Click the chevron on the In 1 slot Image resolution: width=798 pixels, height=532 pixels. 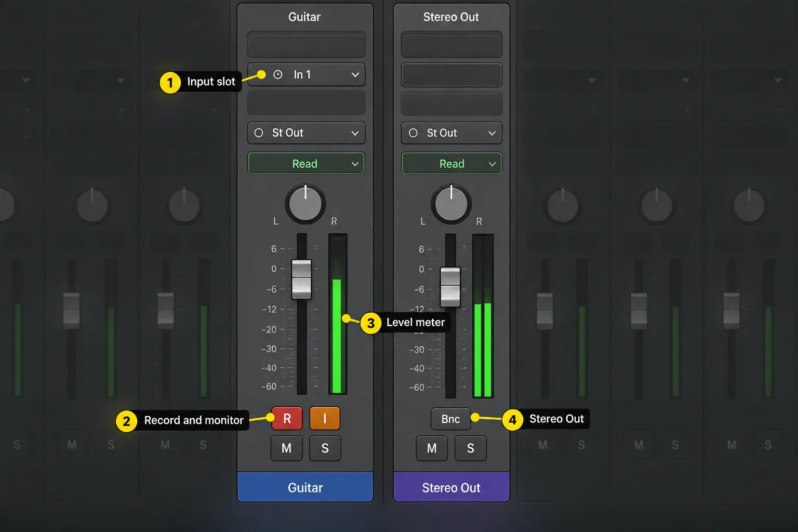355,75
